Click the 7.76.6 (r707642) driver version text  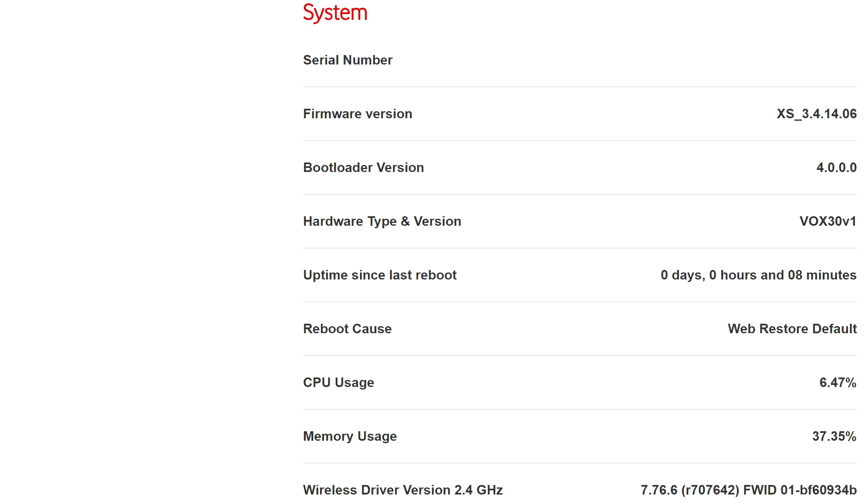click(690, 490)
